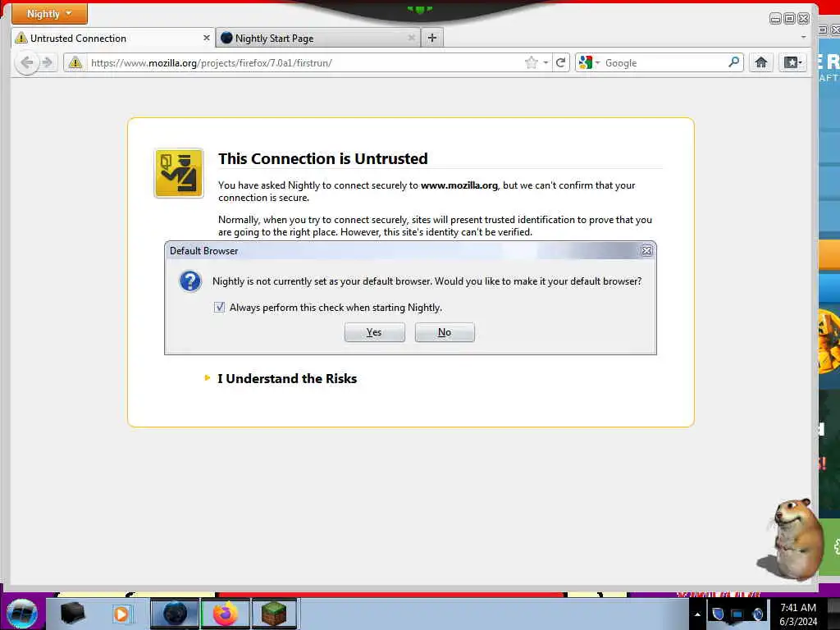Click the URL address field
The height and width of the screenshot is (630, 840).
305,62
